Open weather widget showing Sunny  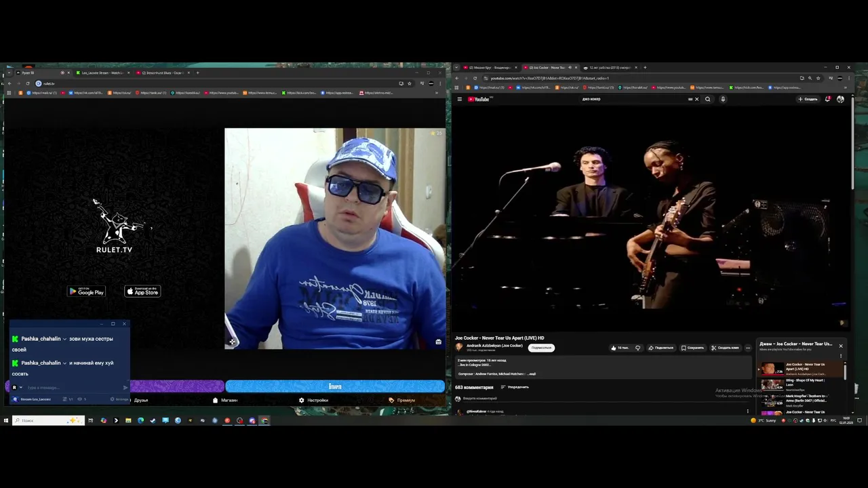764,420
